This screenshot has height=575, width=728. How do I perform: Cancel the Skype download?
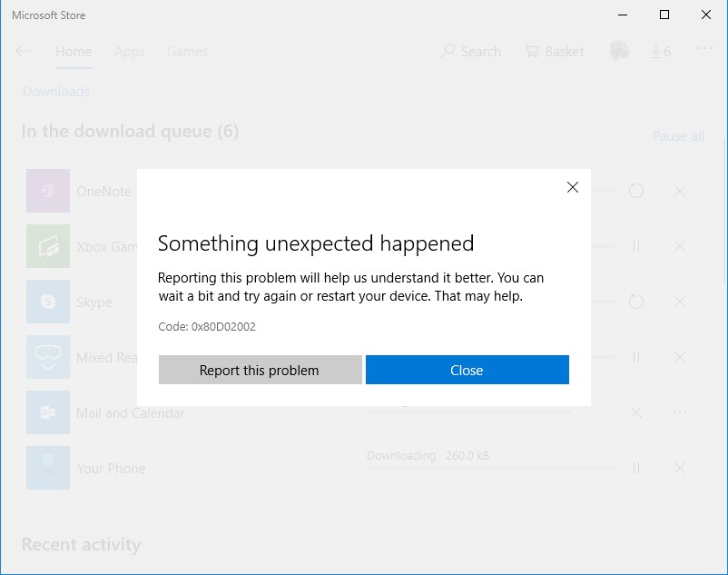(x=680, y=302)
